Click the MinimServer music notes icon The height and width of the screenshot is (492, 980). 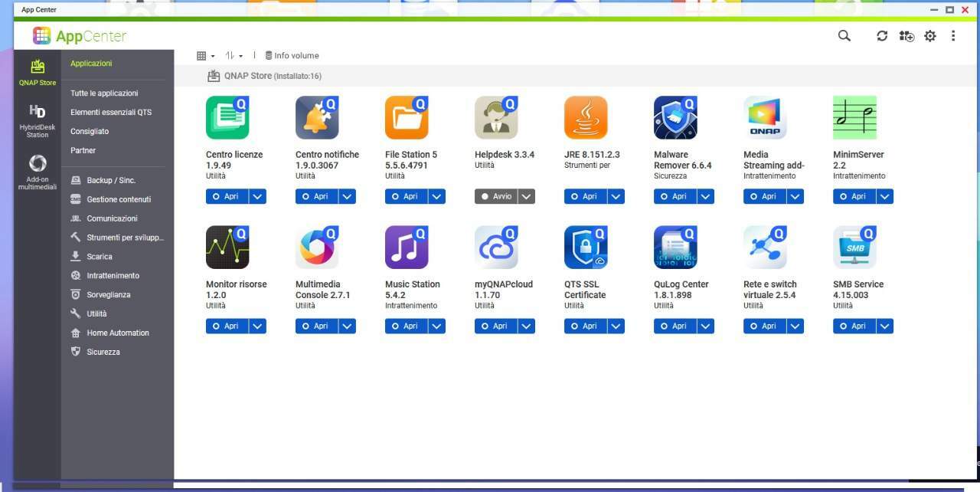[854, 117]
